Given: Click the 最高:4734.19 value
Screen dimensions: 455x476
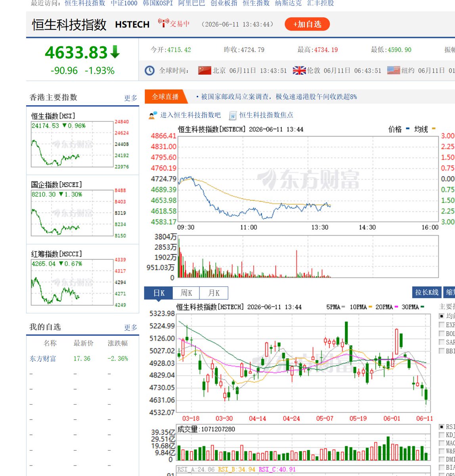Looking at the screenshot, I should 318,50.
